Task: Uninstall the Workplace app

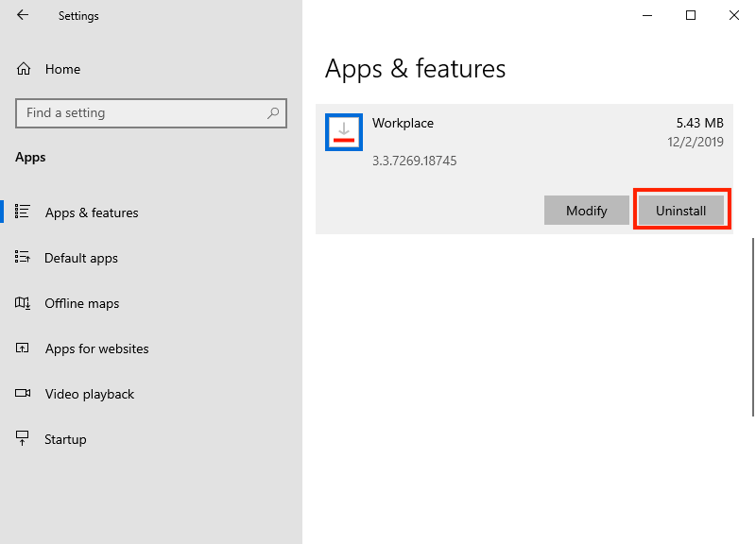Action: (681, 210)
